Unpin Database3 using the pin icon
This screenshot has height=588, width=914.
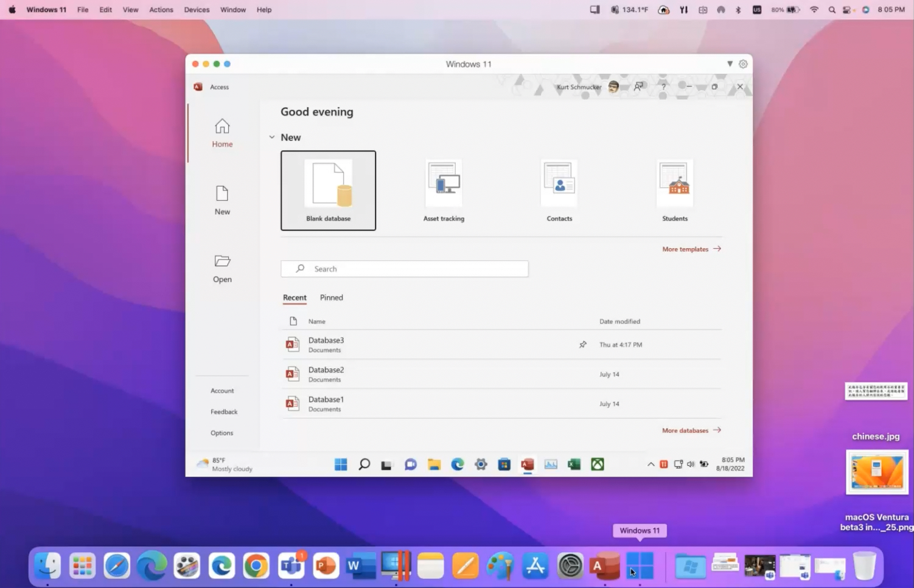[582, 345]
